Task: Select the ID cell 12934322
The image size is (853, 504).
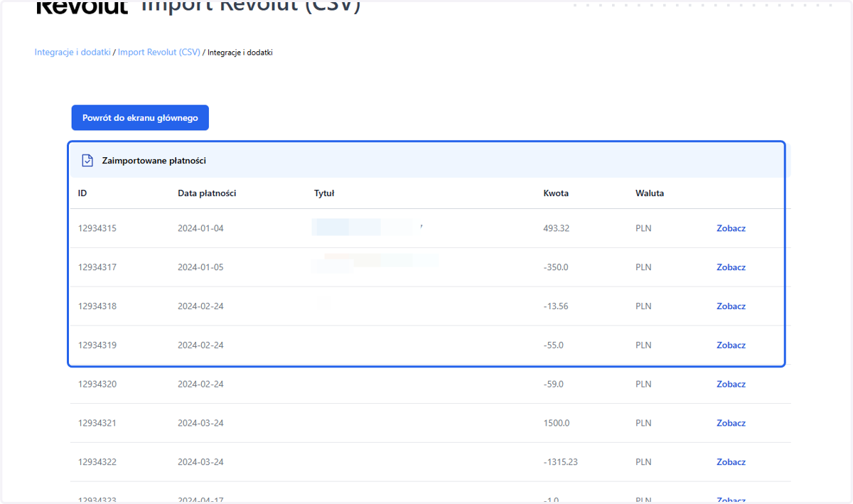Action: 97,462
